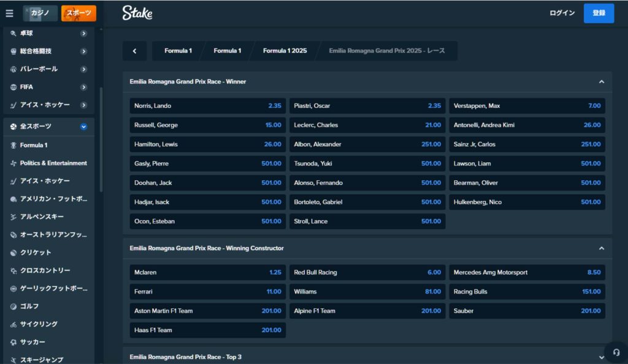Select Antonelli, Andrea Kimi odds
Screen dimensions: 628x364
point(527,125)
